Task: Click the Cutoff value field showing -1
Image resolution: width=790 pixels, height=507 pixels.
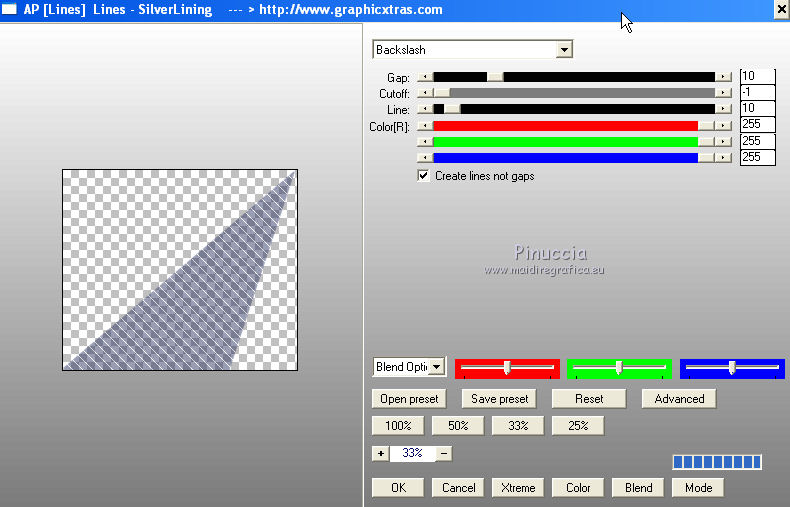Action: (x=757, y=92)
